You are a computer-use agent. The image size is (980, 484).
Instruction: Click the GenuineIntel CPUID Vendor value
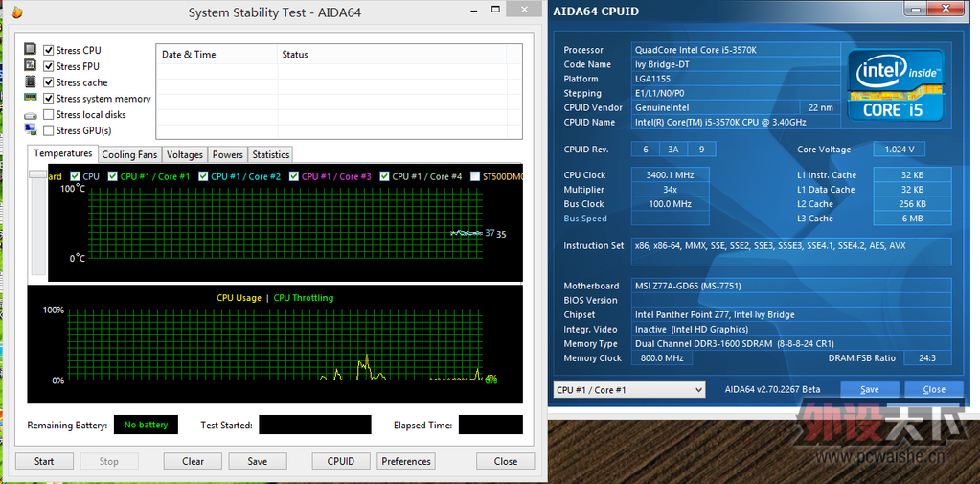[715, 107]
